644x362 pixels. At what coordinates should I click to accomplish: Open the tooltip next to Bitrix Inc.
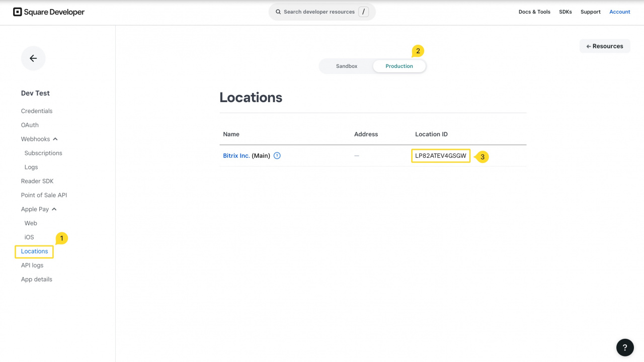(277, 156)
